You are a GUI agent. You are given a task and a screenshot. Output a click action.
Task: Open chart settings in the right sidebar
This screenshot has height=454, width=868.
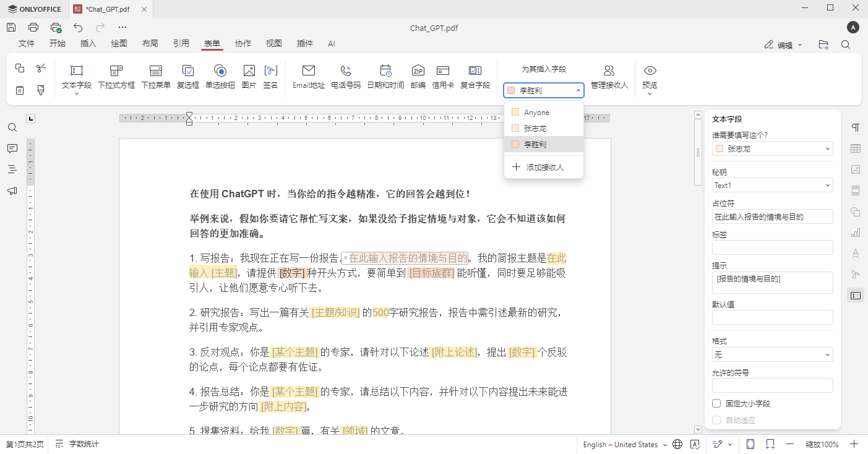tap(856, 233)
